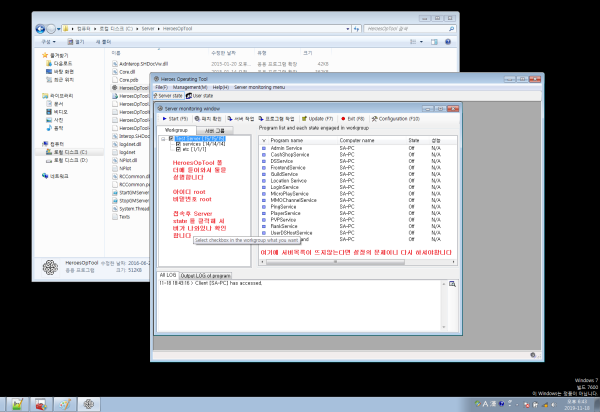This screenshot has height=412, width=600.
Task: Click the 새 폴더 button in Explorer
Action: click(x=103, y=42)
